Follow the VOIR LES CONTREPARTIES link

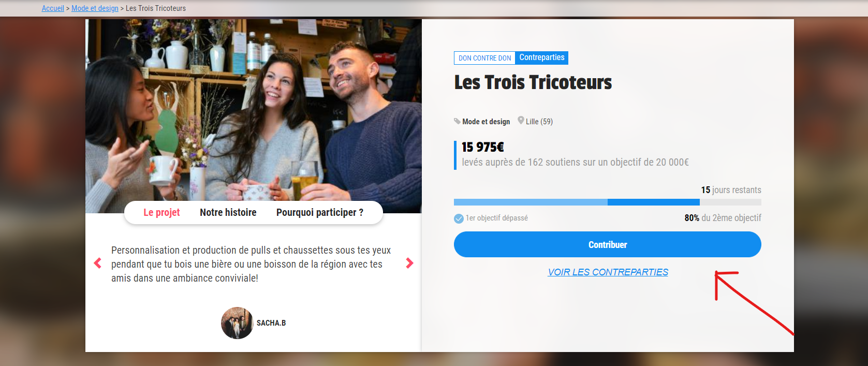(x=608, y=272)
